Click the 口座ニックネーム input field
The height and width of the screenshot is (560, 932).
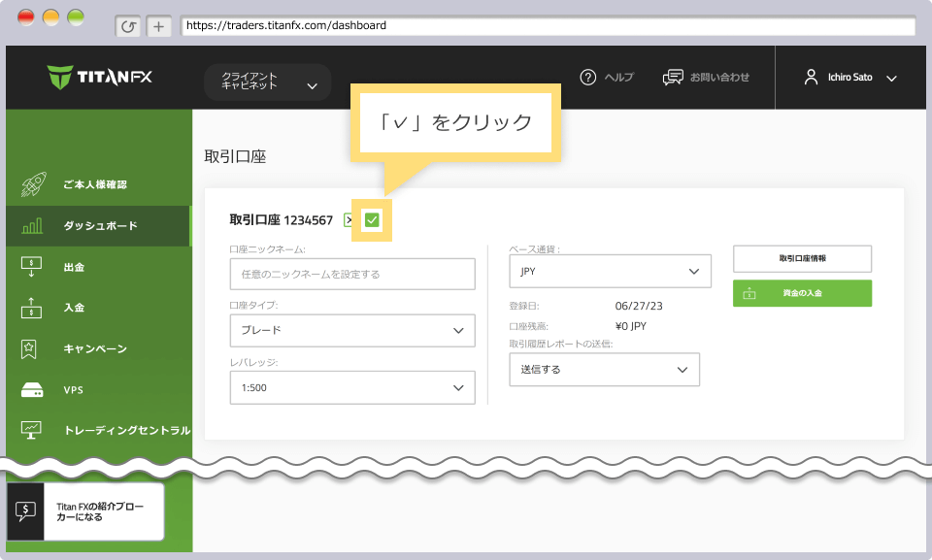point(352,274)
